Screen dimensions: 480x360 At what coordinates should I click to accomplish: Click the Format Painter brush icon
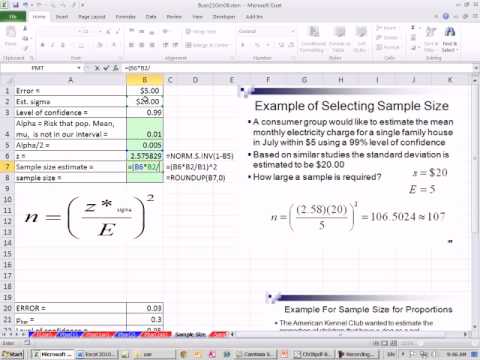point(25,49)
